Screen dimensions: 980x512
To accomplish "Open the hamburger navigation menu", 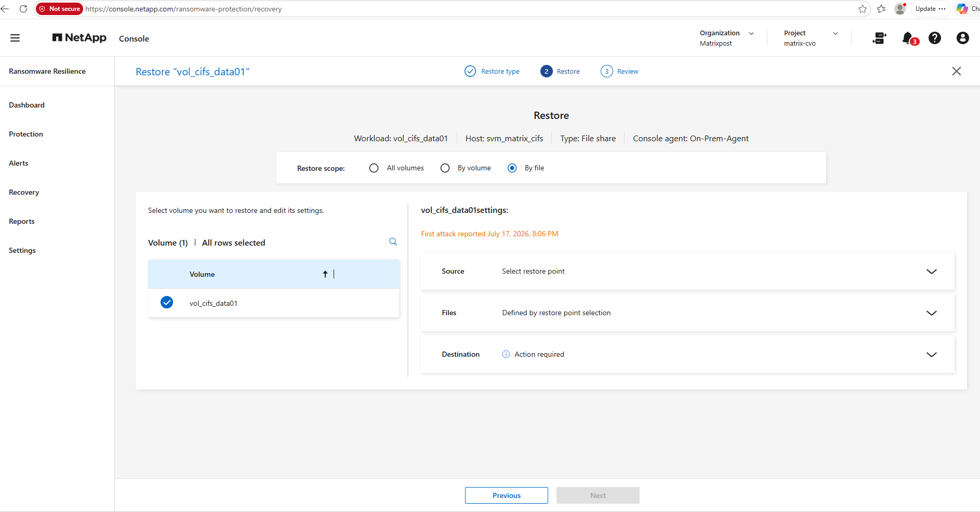I will pos(15,38).
